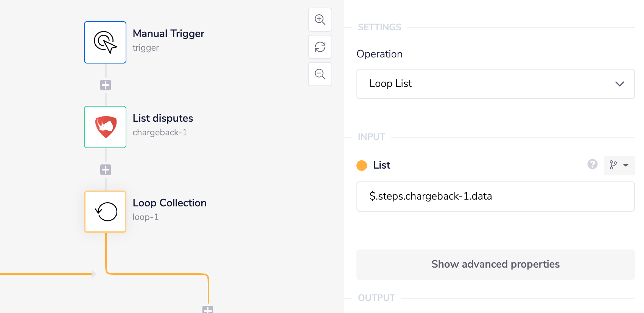The image size is (644, 313).
Task: Click the List disputes step title
Action: pos(163,118)
